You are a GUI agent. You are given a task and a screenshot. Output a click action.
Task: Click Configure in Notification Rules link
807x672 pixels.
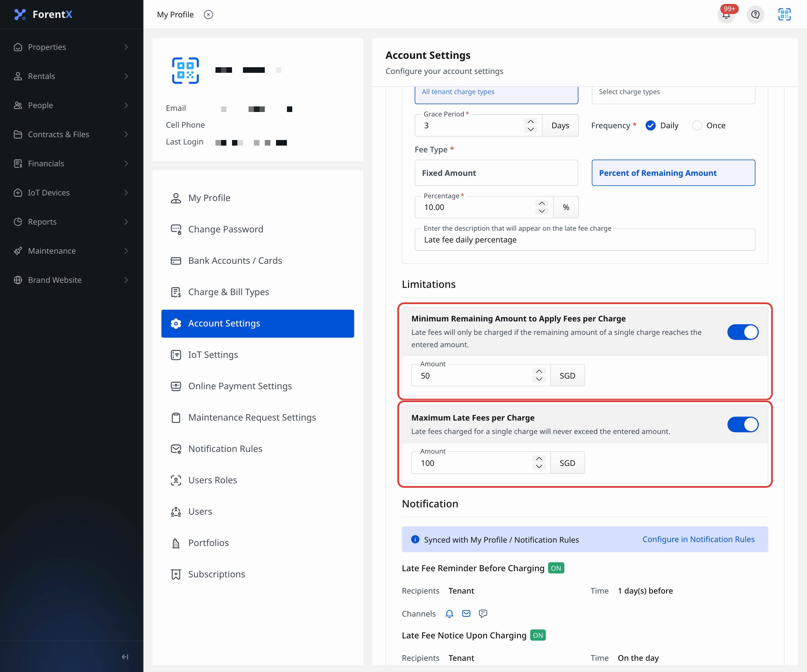[x=698, y=539]
